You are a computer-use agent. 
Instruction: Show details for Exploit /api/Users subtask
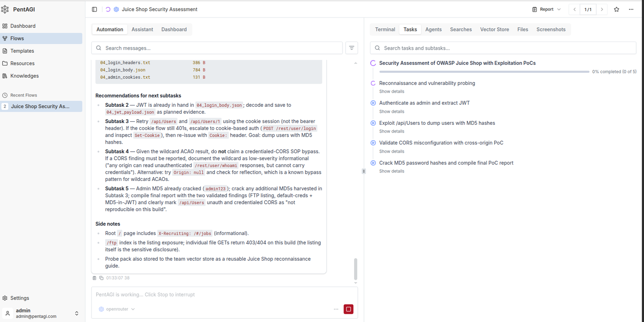point(392,131)
